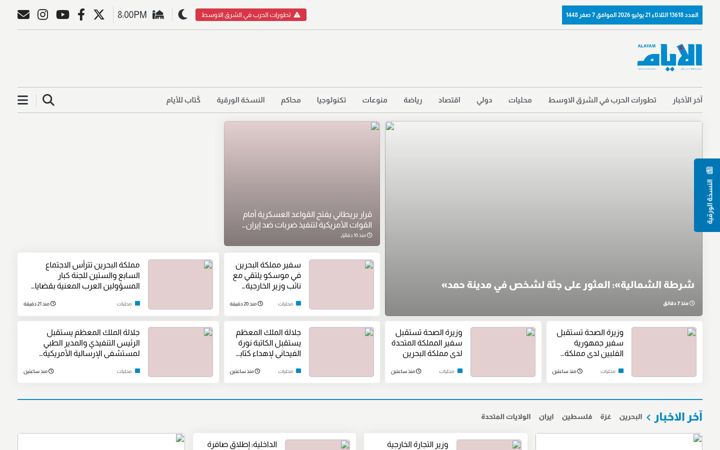Toggle dark mode moon icon
Viewport: 720px width, 450px height.
[182, 15]
